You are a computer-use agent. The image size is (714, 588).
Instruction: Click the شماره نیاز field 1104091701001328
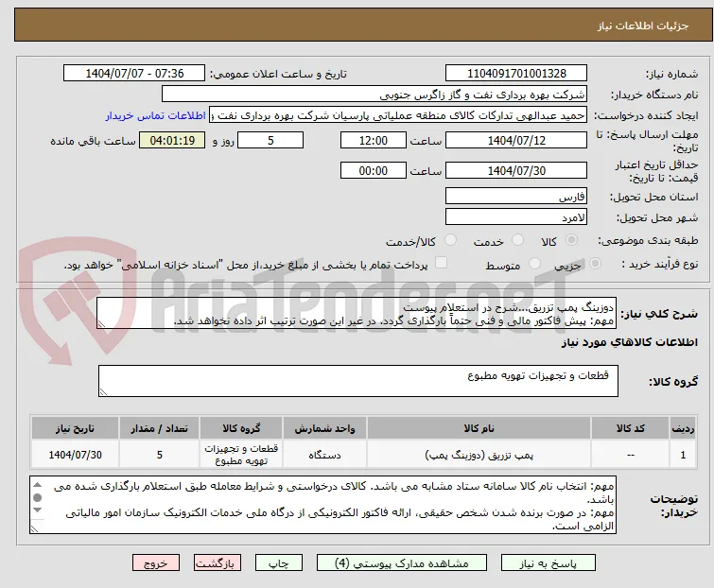(x=516, y=74)
